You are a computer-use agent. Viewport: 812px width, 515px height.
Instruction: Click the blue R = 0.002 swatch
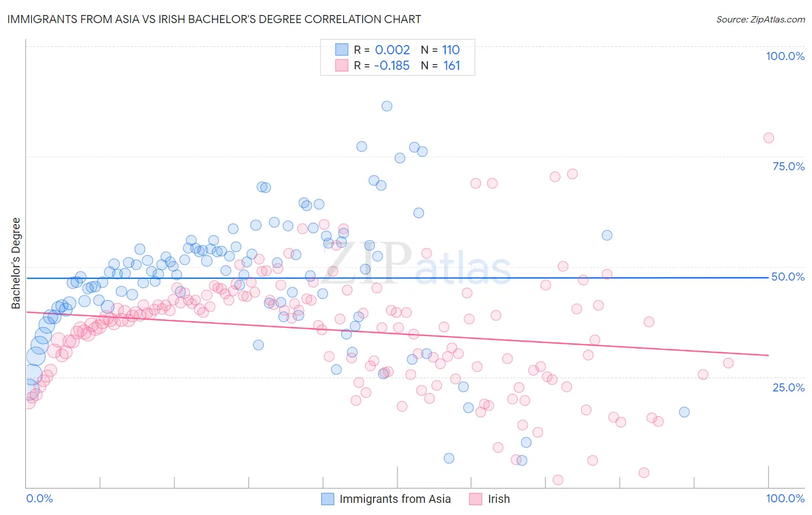click(342, 50)
